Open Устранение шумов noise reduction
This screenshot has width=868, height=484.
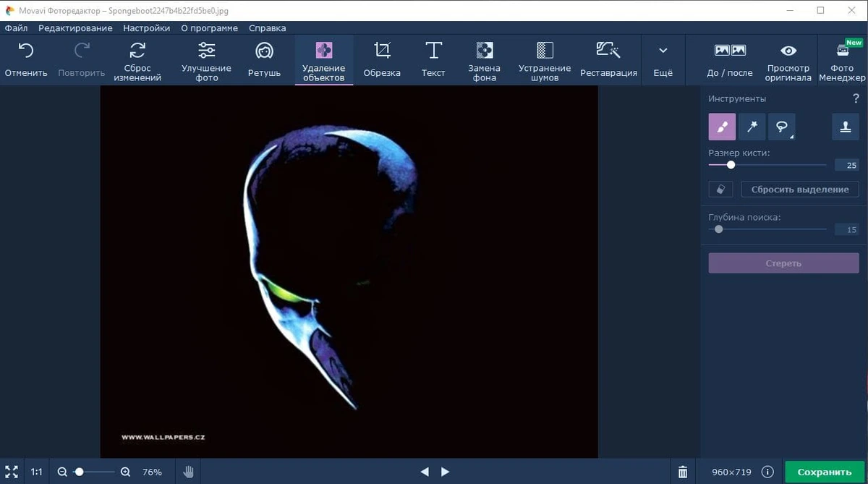545,61
